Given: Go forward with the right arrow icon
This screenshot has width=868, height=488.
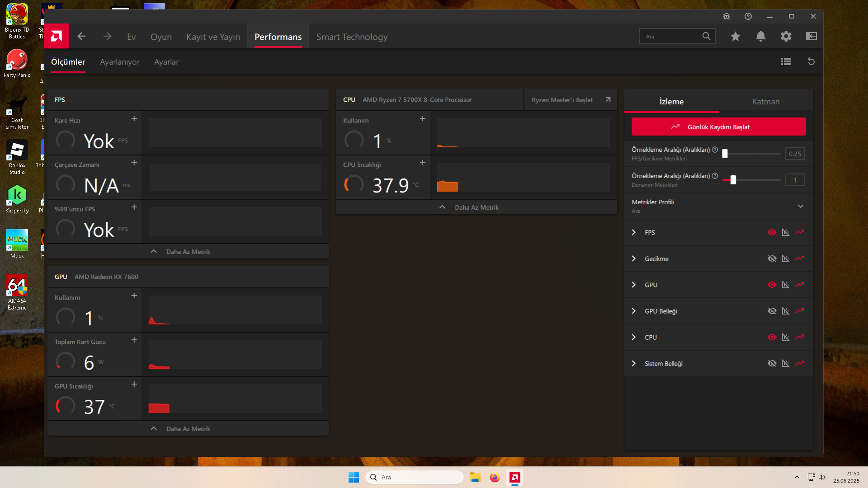Looking at the screenshot, I should [x=107, y=36].
